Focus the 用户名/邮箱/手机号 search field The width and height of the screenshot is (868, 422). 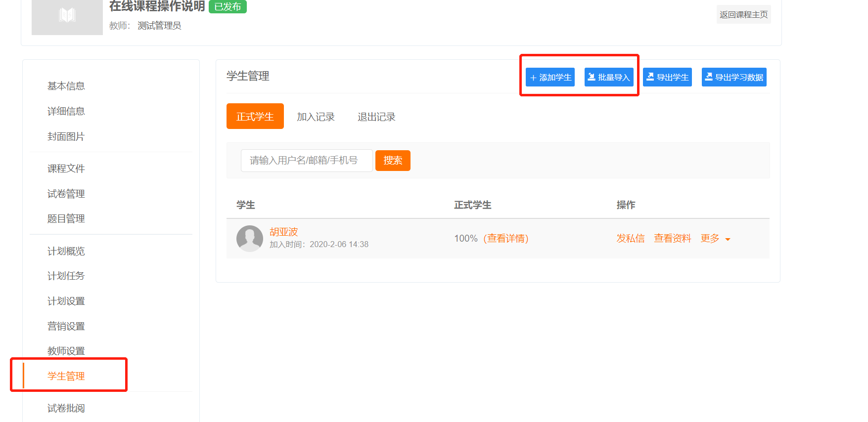click(307, 161)
